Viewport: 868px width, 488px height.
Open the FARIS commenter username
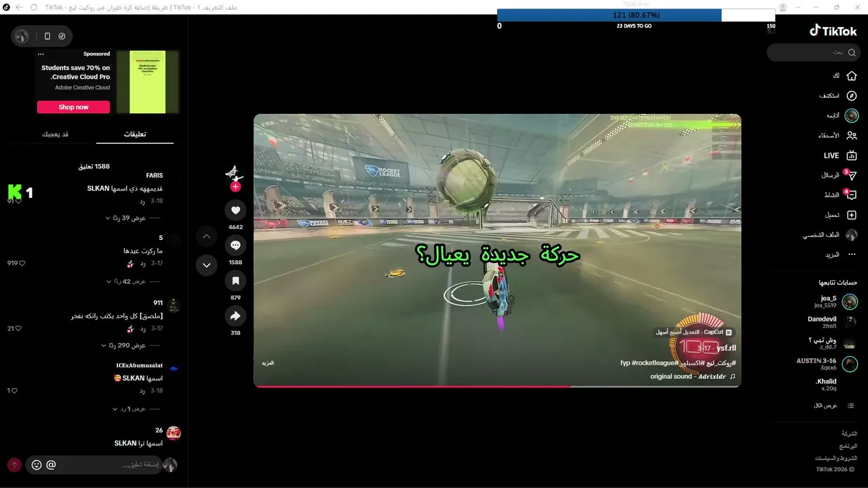tap(155, 176)
